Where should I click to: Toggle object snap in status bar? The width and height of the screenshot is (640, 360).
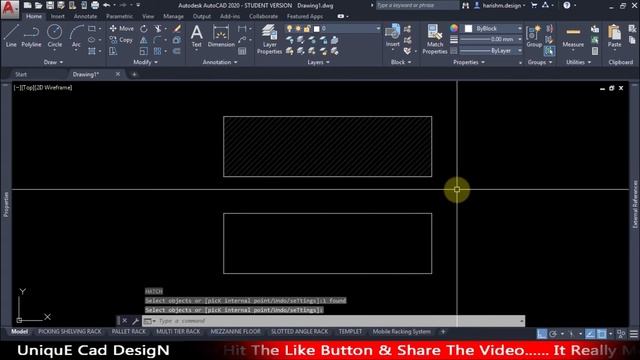pos(602,334)
